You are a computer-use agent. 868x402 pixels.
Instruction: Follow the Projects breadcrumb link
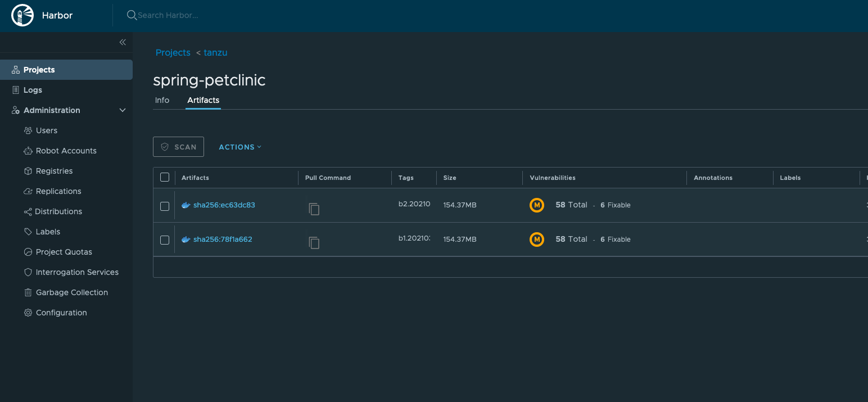click(173, 52)
